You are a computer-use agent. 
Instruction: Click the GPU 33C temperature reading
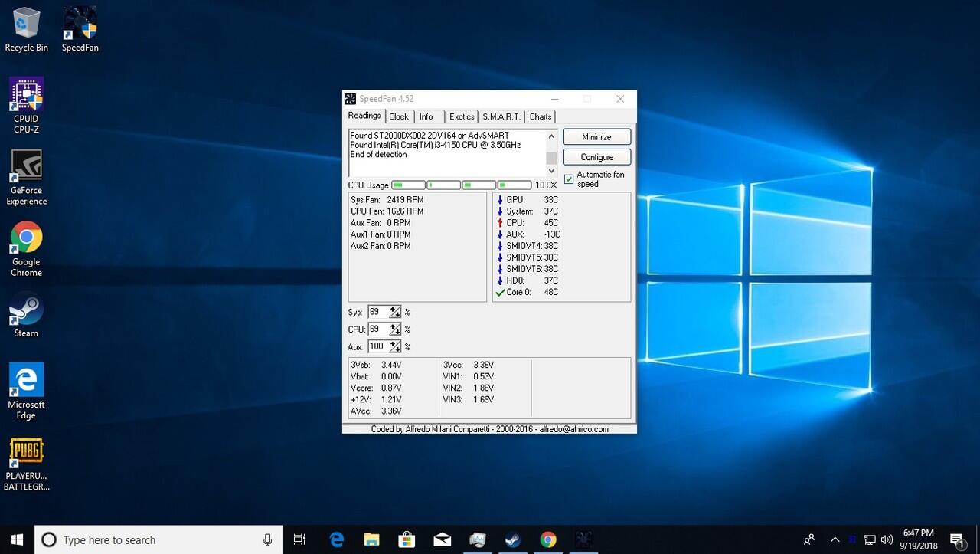528,200
